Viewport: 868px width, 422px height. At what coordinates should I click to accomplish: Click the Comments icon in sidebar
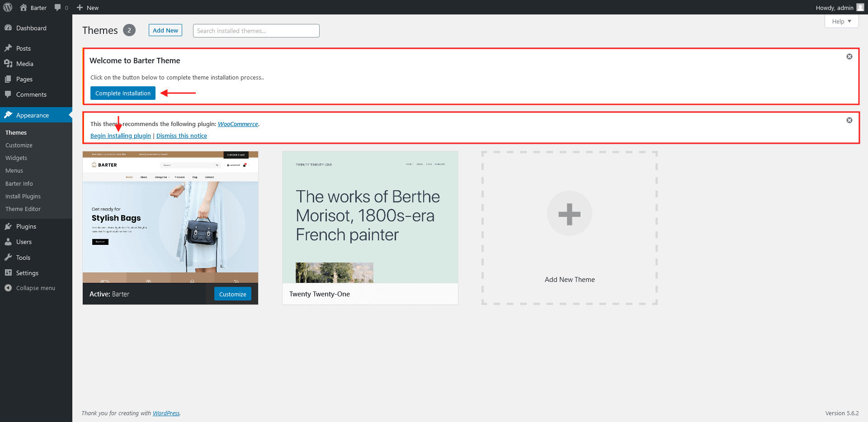[x=8, y=94]
